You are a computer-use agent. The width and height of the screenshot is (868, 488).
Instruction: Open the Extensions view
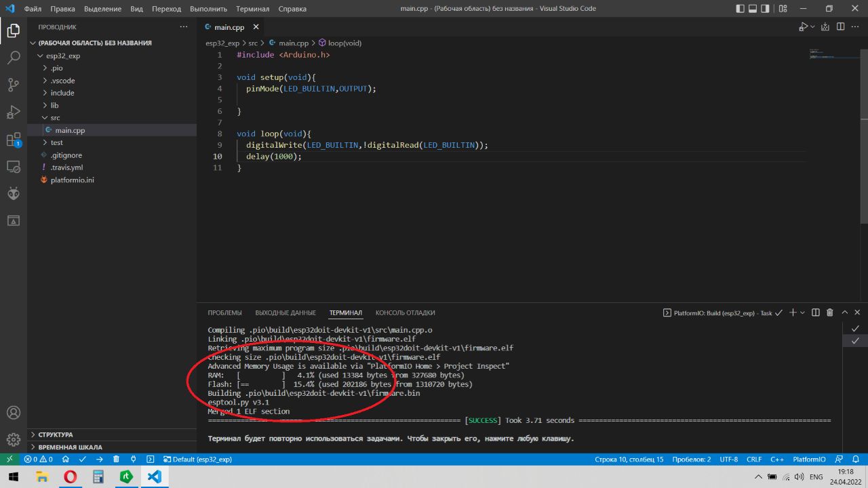tap(14, 140)
